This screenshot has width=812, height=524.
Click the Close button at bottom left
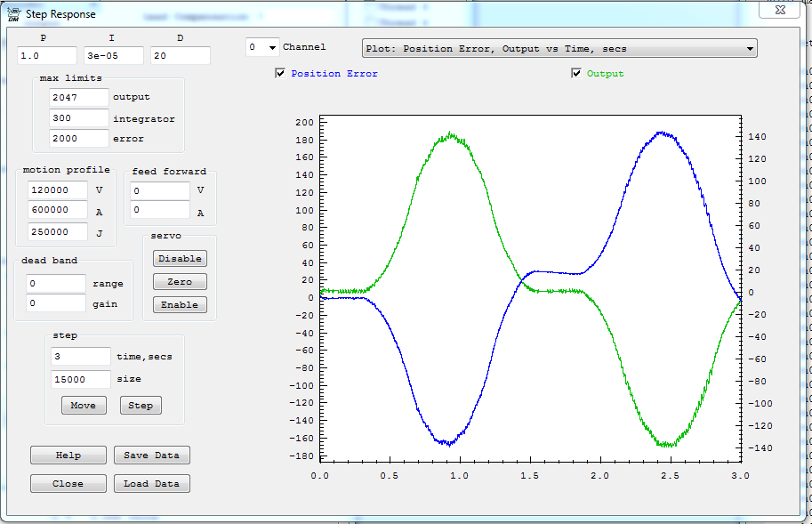(68, 484)
